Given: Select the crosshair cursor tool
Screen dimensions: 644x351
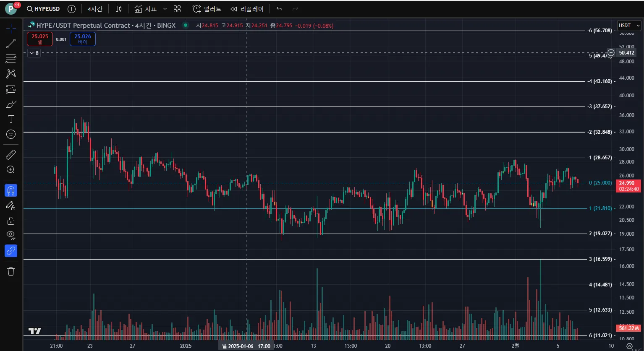Looking at the screenshot, I should tap(11, 29).
